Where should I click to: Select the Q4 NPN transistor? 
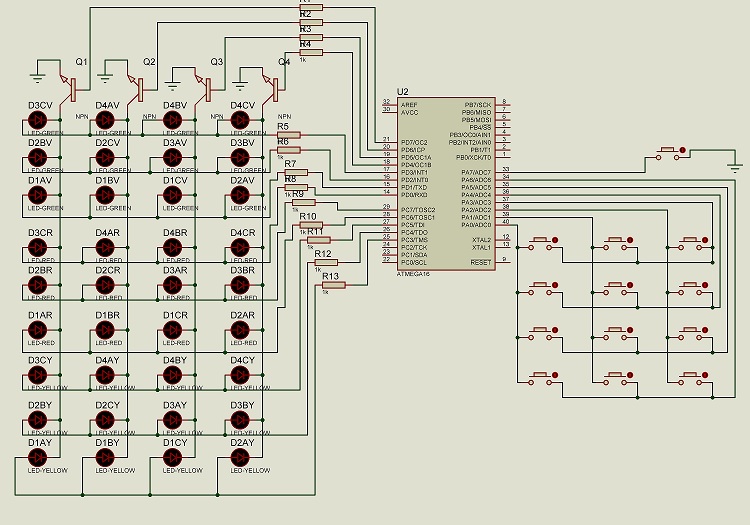point(271,88)
